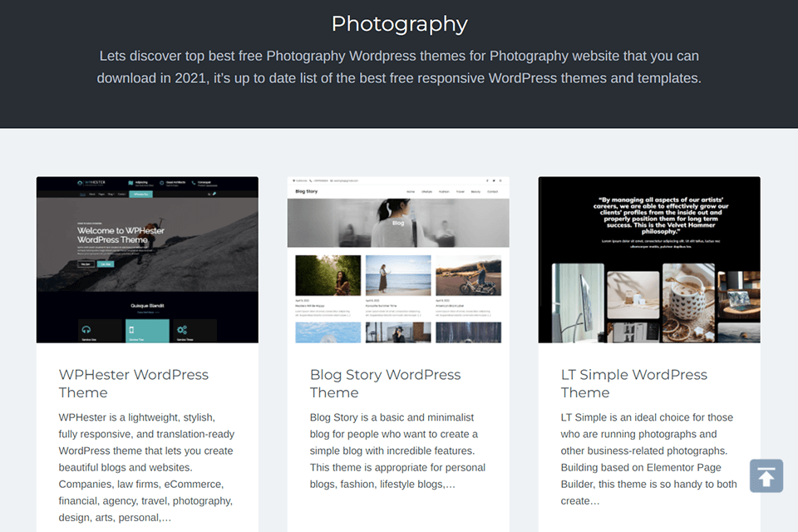The height and width of the screenshot is (532, 798).
Task: Open the WPHester theme preview thumbnail
Action: click(x=147, y=259)
